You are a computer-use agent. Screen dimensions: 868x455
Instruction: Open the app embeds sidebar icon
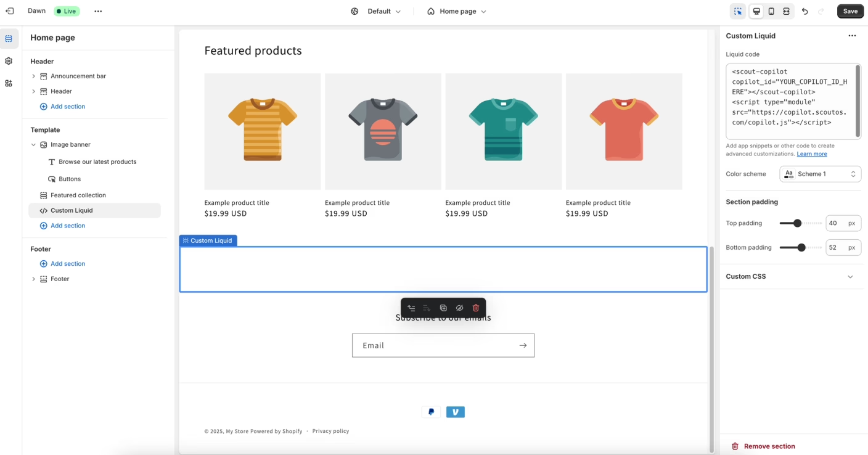click(9, 83)
